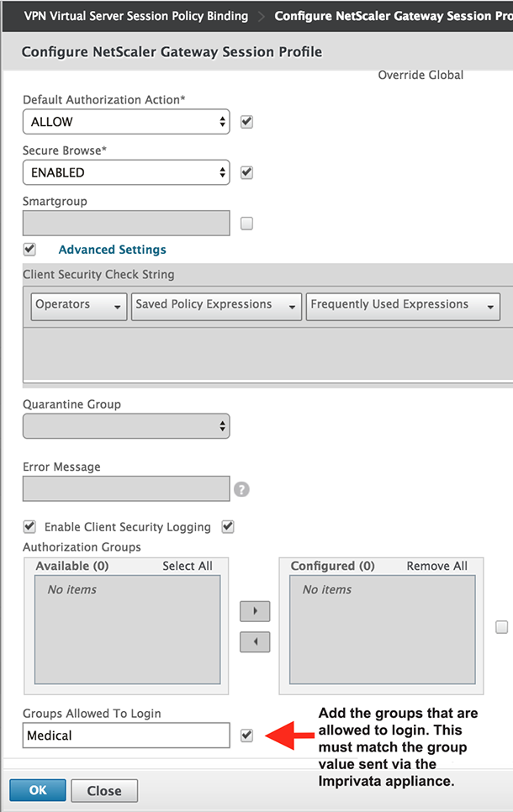Check the Smartgroup override checkbox
Screen dimensions: 513x812
click(246, 224)
